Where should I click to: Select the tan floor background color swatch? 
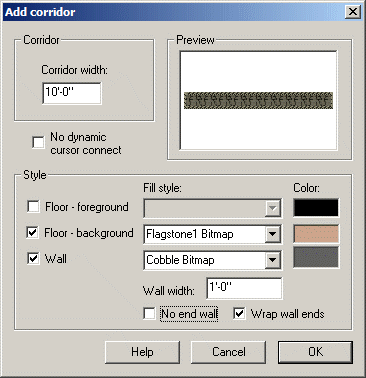click(316, 234)
